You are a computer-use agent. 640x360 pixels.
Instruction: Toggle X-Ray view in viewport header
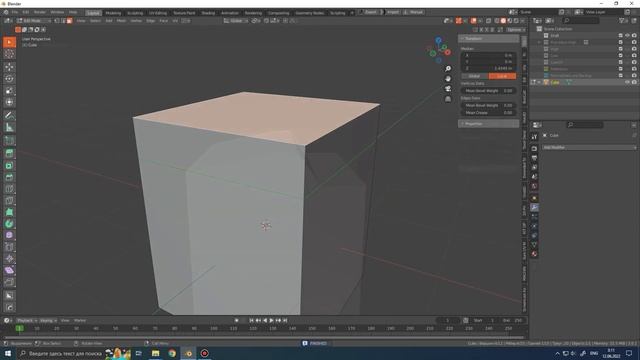point(489,20)
